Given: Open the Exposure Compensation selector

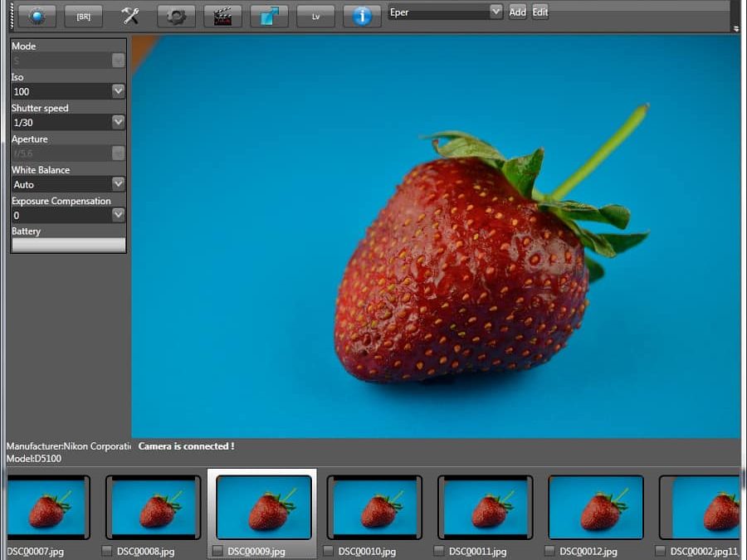Looking at the screenshot, I should (x=118, y=215).
